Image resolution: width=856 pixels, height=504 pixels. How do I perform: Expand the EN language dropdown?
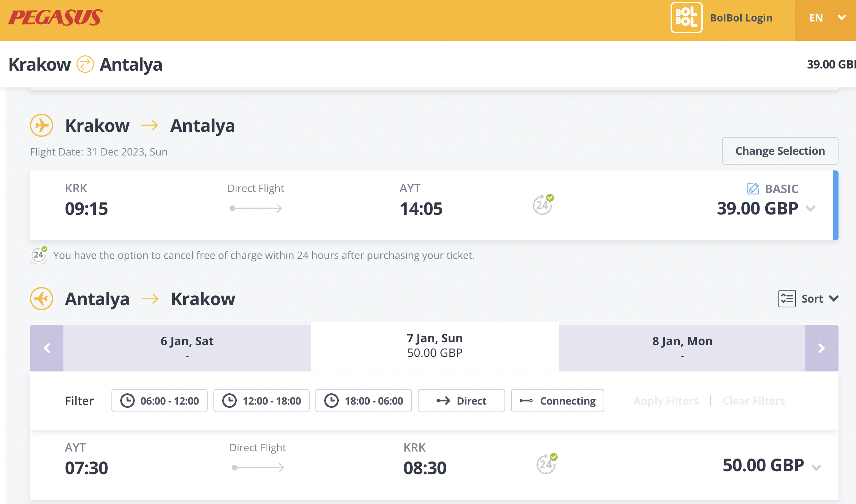tap(825, 18)
